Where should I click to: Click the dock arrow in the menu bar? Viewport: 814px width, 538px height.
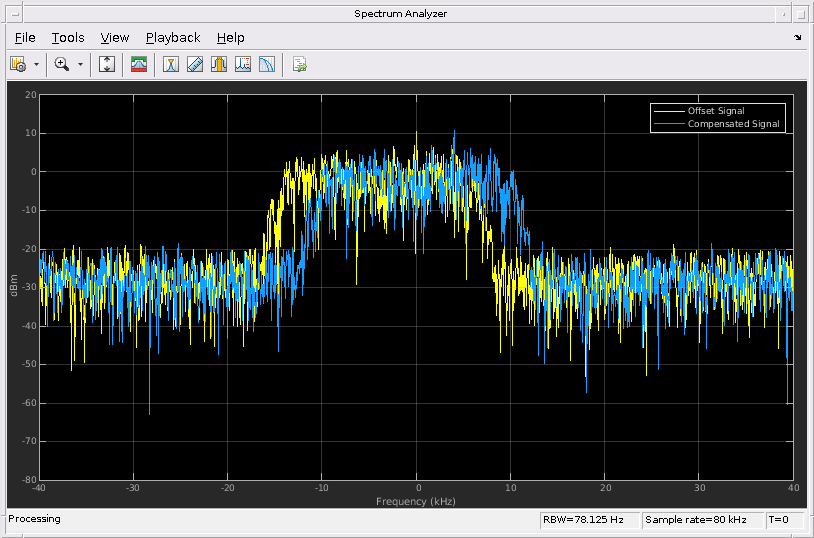point(797,38)
